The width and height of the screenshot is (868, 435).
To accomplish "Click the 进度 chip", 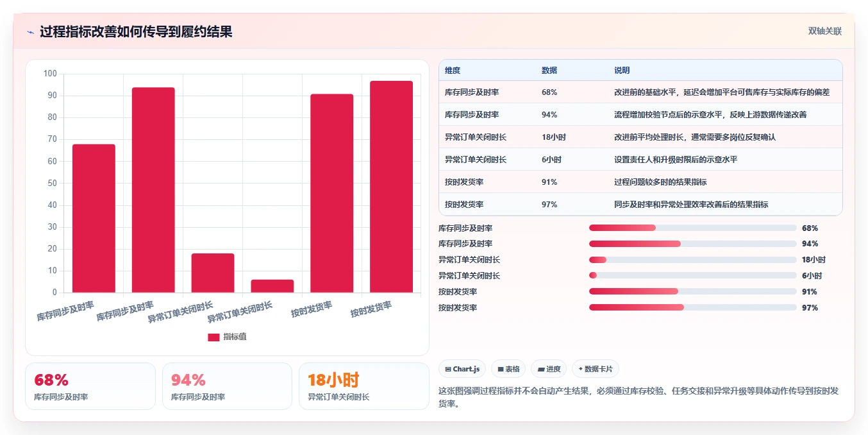I will click(x=549, y=369).
